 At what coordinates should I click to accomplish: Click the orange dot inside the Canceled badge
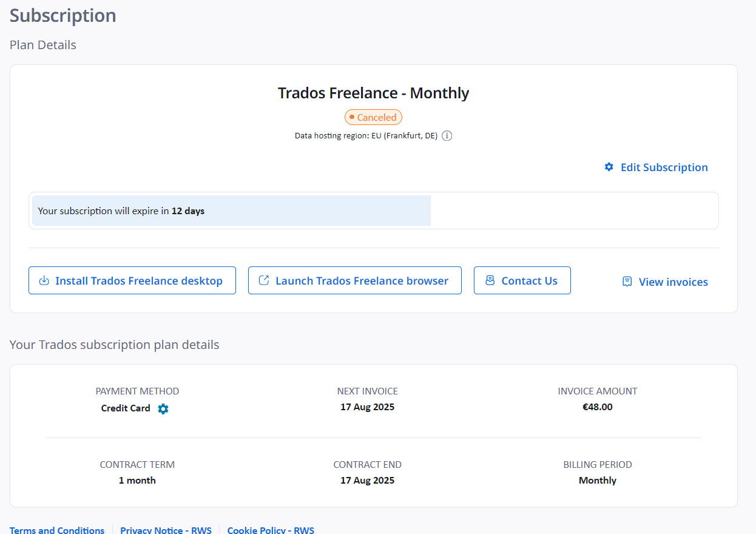[x=353, y=117]
